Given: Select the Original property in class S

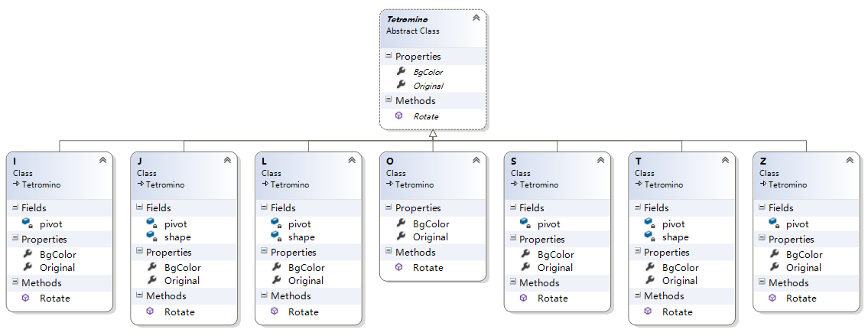Looking at the screenshot, I should point(554,267).
